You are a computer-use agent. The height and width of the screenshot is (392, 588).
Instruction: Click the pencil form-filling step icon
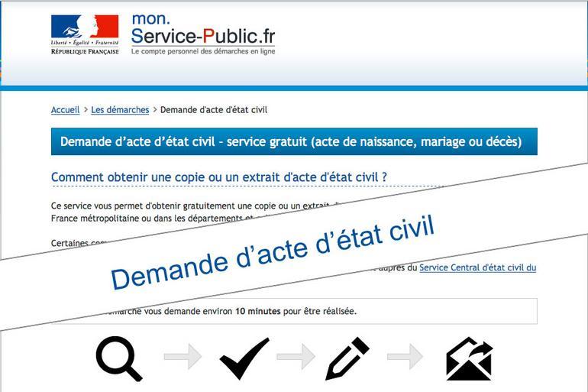(x=347, y=358)
